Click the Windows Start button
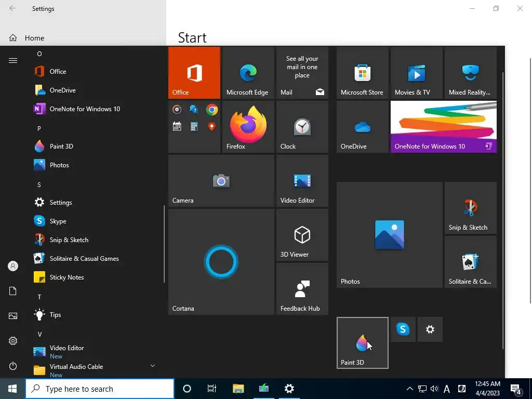The image size is (532, 399). [12, 389]
